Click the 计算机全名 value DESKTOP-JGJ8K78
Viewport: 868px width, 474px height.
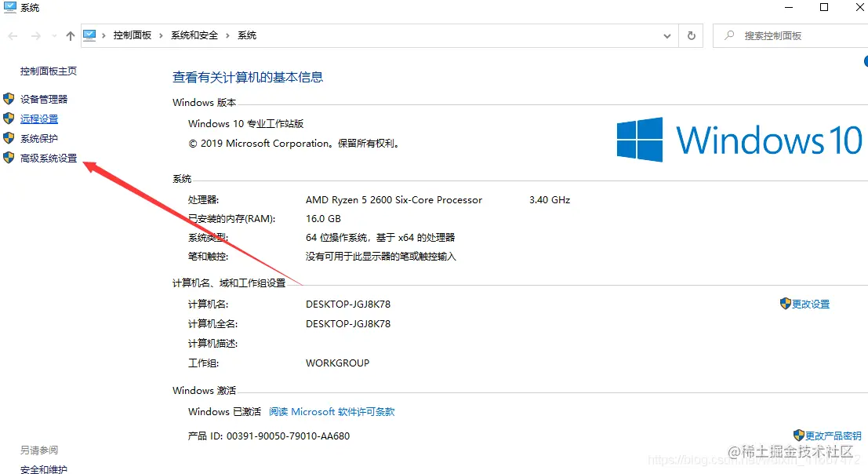click(x=348, y=323)
